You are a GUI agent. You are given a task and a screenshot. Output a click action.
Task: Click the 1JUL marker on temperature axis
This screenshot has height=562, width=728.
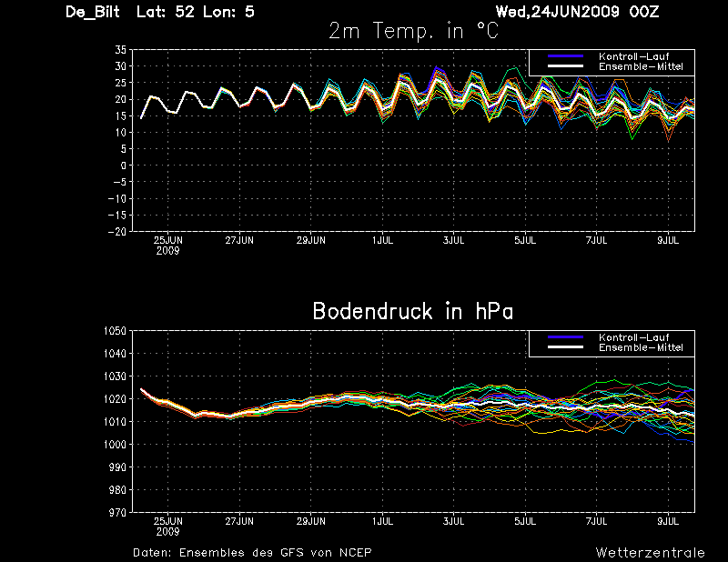click(382, 240)
